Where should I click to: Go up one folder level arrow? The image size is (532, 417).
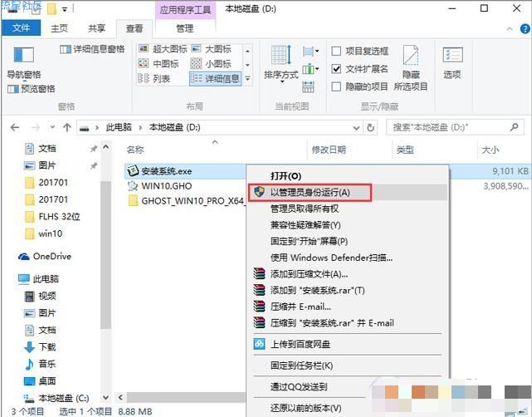tap(67, 128)
